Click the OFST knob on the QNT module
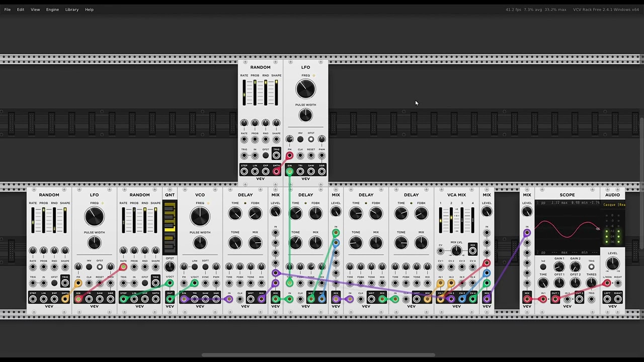The width and height of the screenshot is (644, 362). [x=170, y=267]
